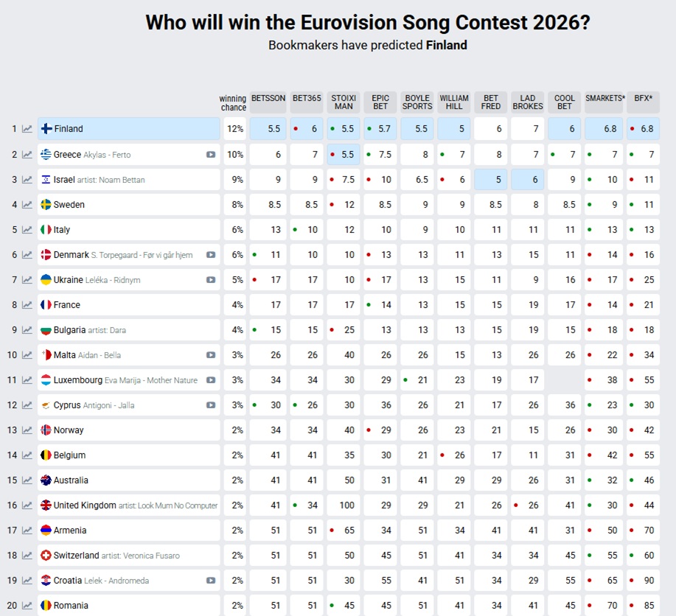Open the United Kingdom entry link
The width and height of the screenshot is (676, 616).
(x=85, y=505)
